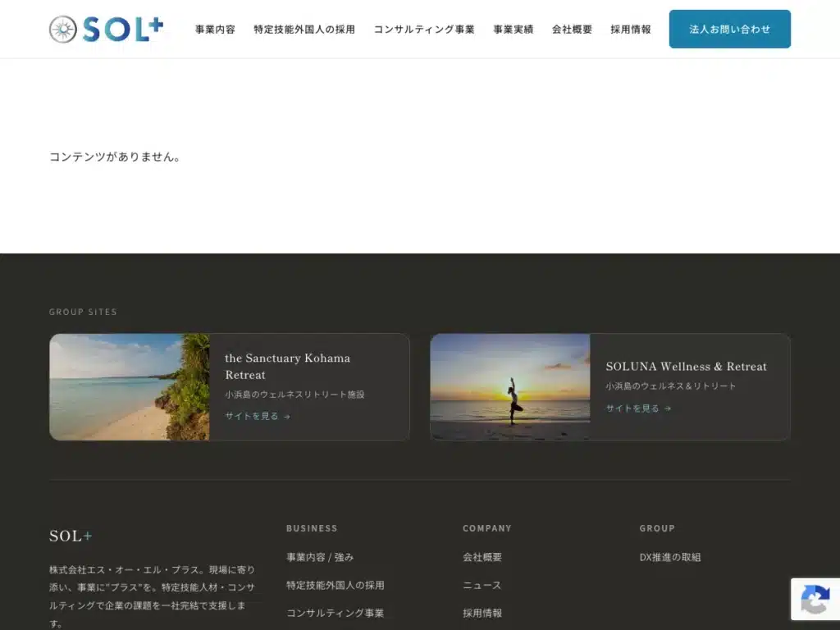This screenshot has width=840, height=630.
Task: Click the BUSINESS footer heading
Action: [312, 528]
